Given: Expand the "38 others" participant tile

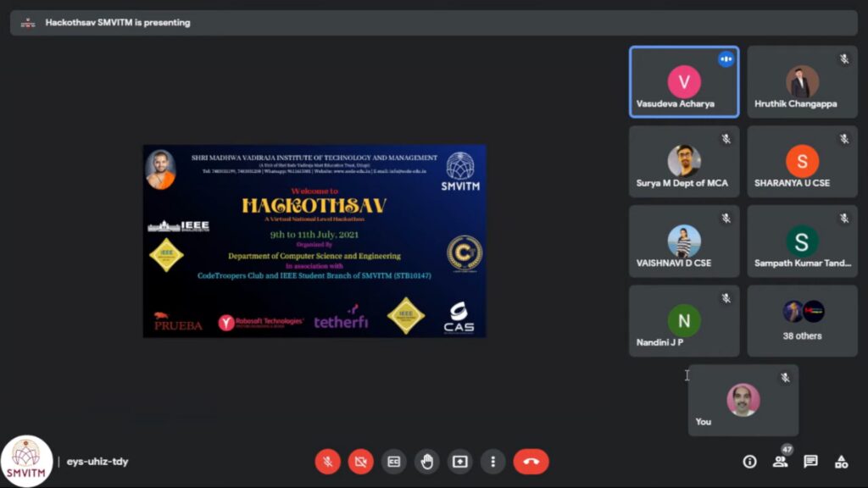Looking at the screenshot, I should pyautogui.click(x=802, y=320).
